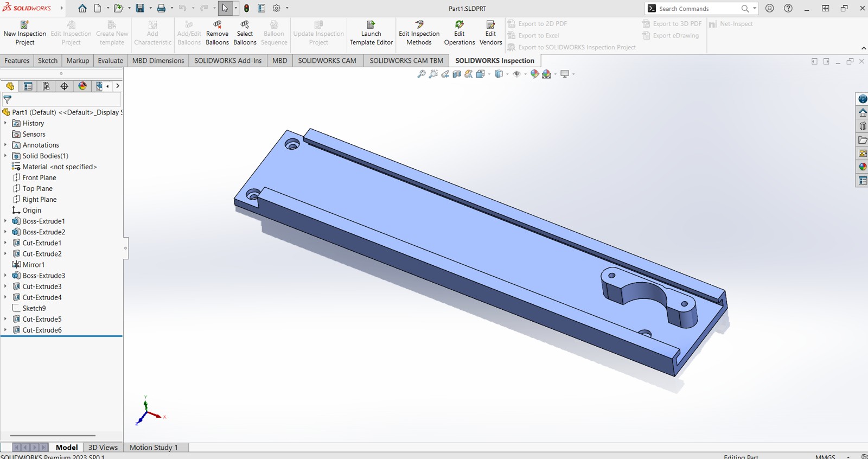The image size is (868, 459).
Task: Switch to the Sketch tab
Action: coord(48,61)
